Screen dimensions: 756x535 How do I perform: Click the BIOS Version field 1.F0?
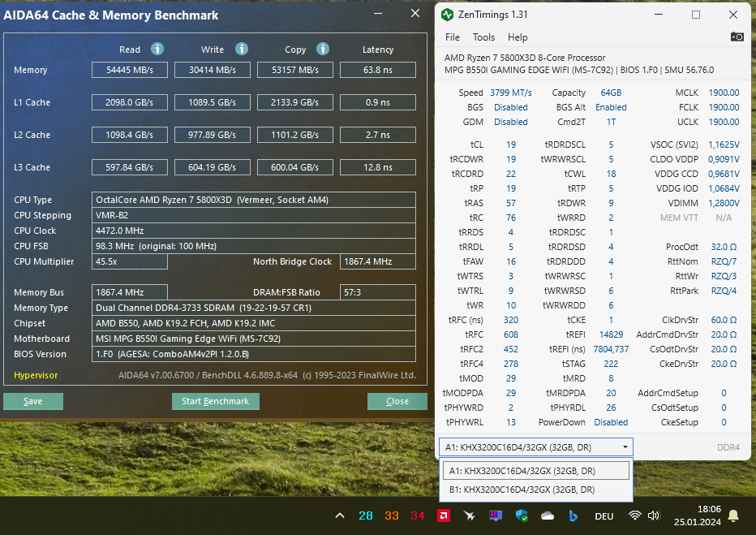pyautogui.click(x=254, y=354)
